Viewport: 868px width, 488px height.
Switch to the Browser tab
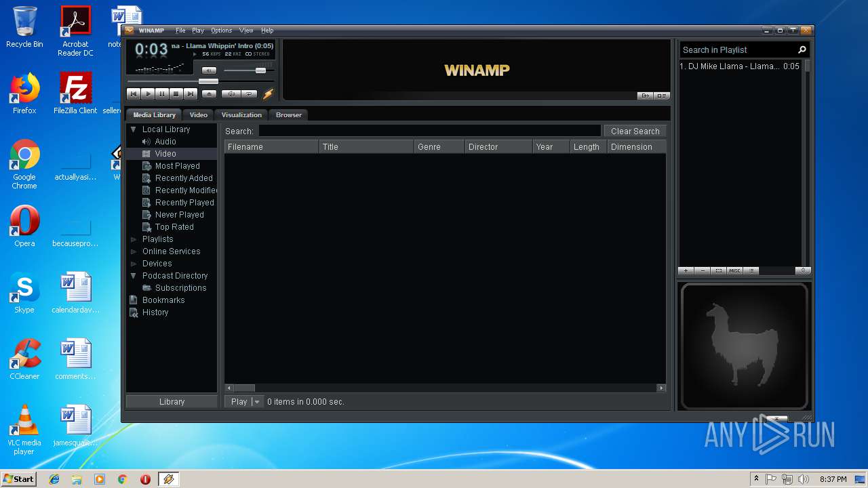[289, 115]
